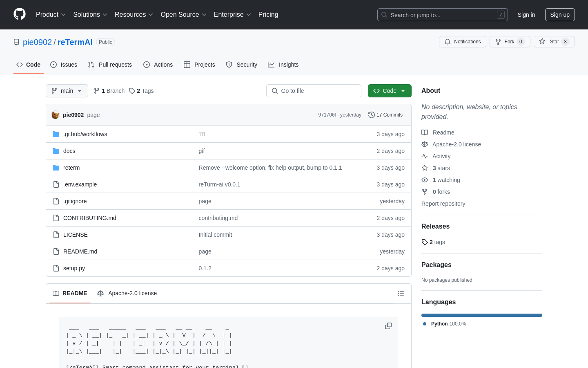This screenshot has width=588, height=368.
Task: Expand the Resources menu
Action: point(134,15)
